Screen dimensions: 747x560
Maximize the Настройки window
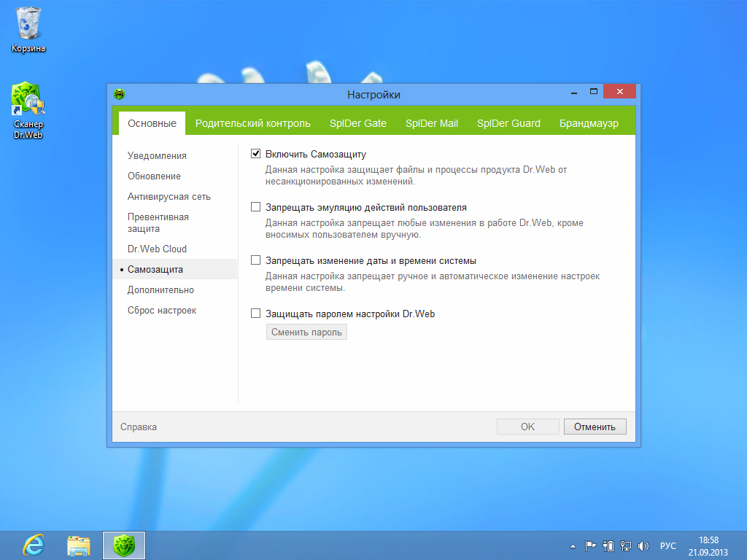pyautogui.click(x=594, y=91)
